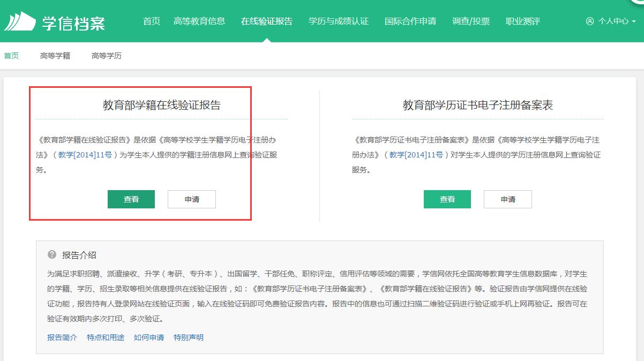Switch to the 高等学籍 sub-tab
This screenshot has height=361, width=644.
coord(55,56)
